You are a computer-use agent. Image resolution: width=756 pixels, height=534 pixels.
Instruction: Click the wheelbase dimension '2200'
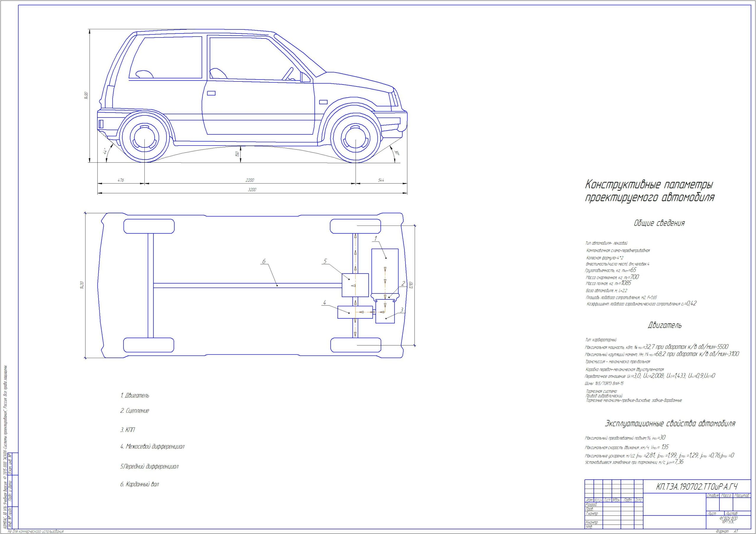point(250,180)
